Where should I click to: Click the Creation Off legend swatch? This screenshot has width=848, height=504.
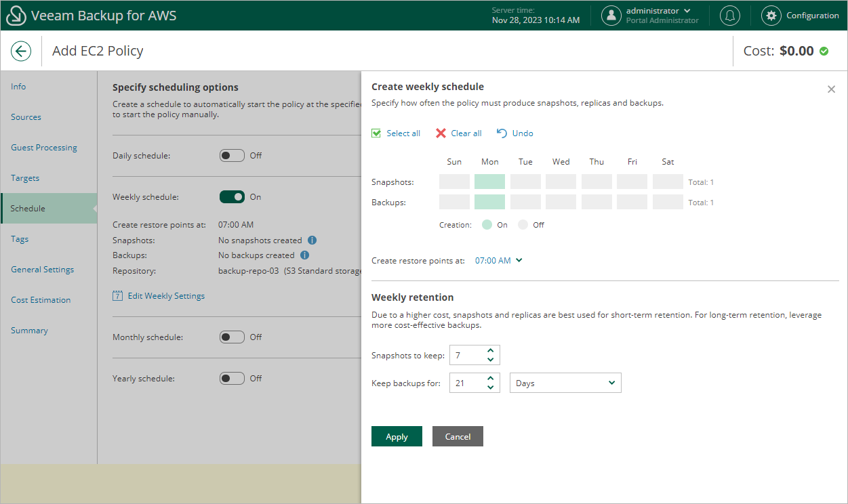(x=523, y=225)
